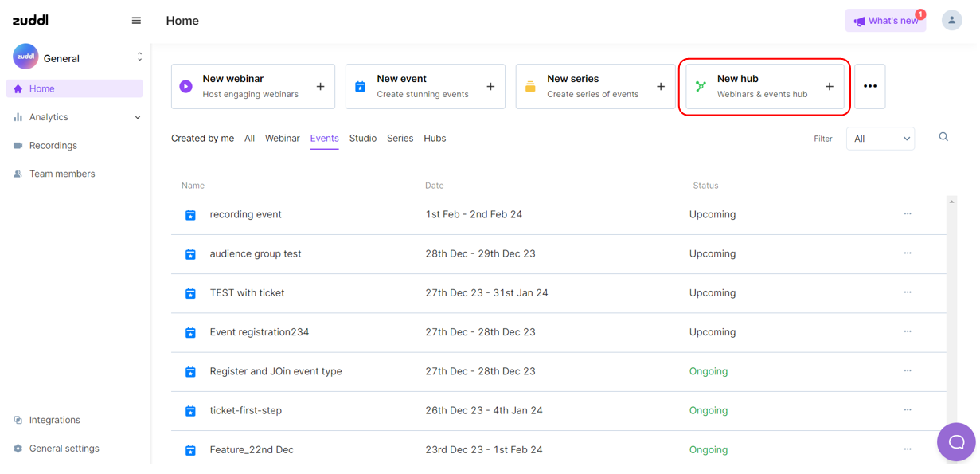Go to General settings

(64, 449)
